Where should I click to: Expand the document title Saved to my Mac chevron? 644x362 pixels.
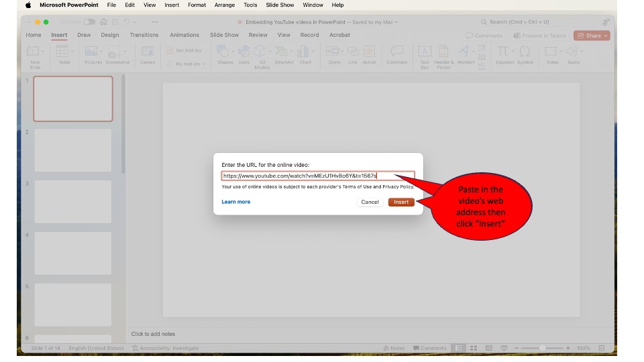click(x=396, y=22)
